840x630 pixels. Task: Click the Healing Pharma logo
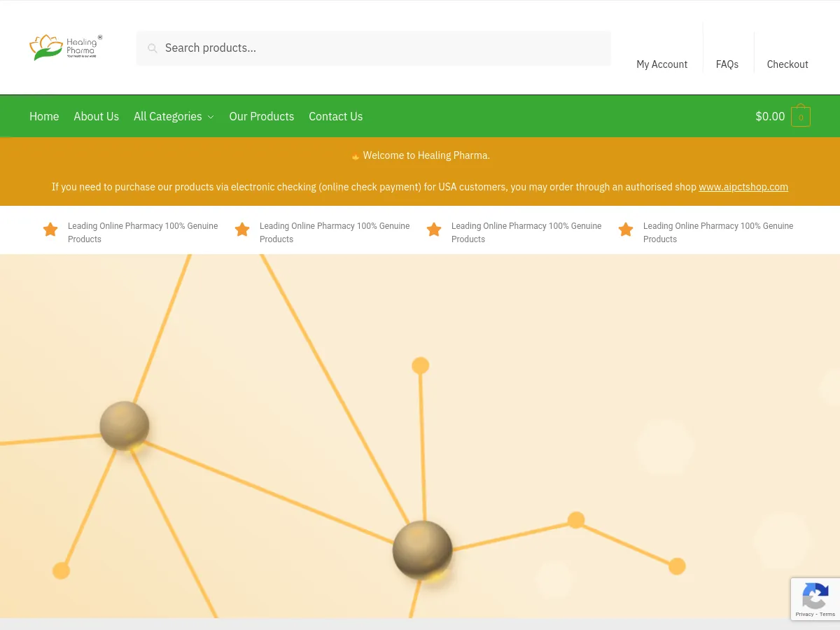click(x=65, y=47)
